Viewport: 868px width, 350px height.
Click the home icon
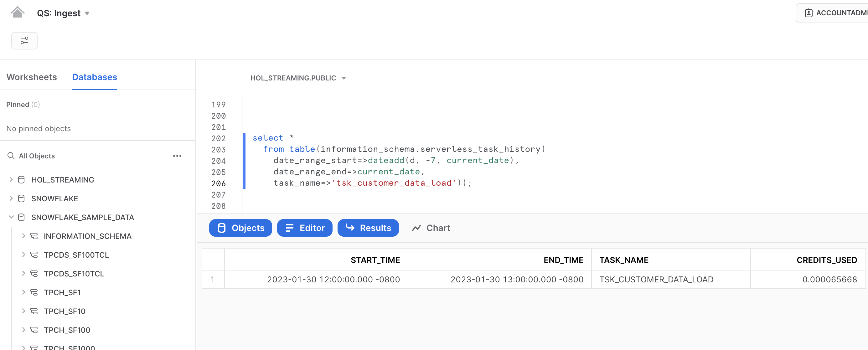18,12
